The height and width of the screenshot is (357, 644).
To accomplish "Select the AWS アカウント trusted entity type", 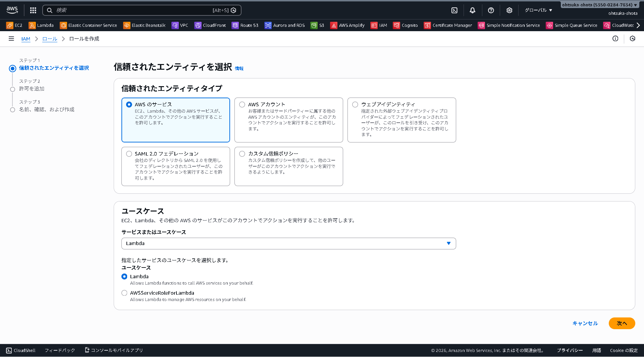I will [x=242, y=104].
